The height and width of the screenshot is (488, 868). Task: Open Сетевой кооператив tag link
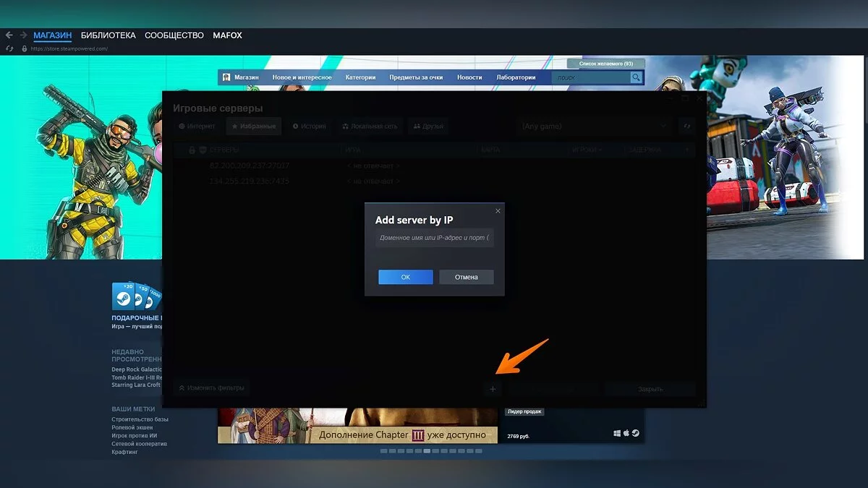click(x=139, y=444)
